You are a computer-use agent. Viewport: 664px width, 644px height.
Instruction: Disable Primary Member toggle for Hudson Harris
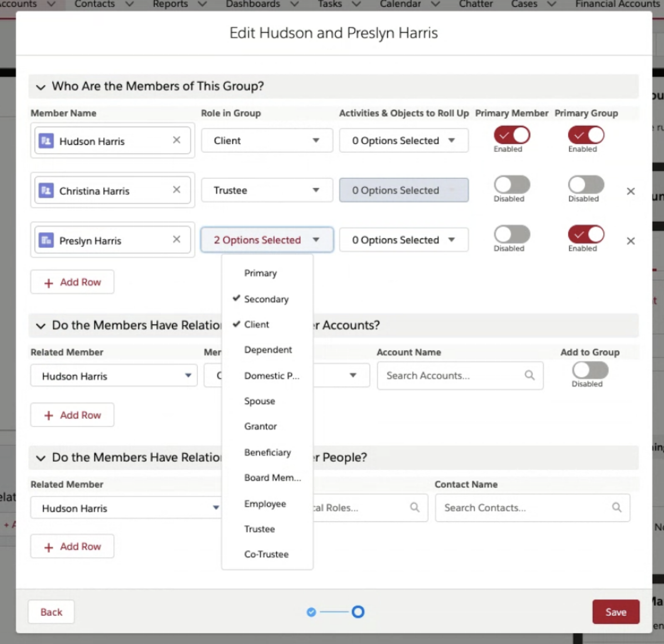[x=511, y=135]
